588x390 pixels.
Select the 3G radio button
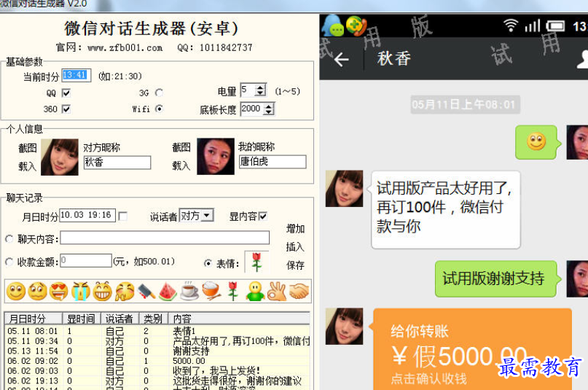click(159, 93)
